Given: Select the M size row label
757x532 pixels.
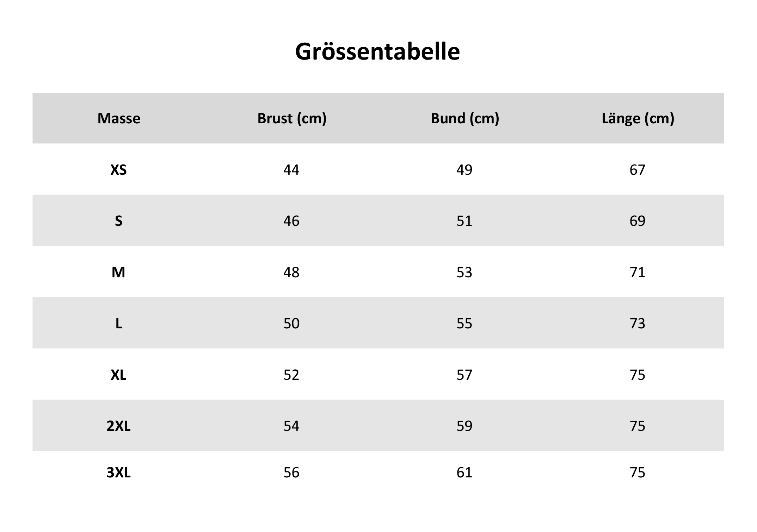Looking at the screenshot, I should click(x=118, y=272).
